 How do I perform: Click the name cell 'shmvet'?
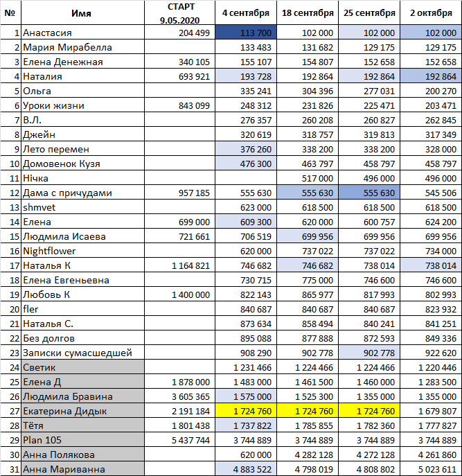coord(82,207)
